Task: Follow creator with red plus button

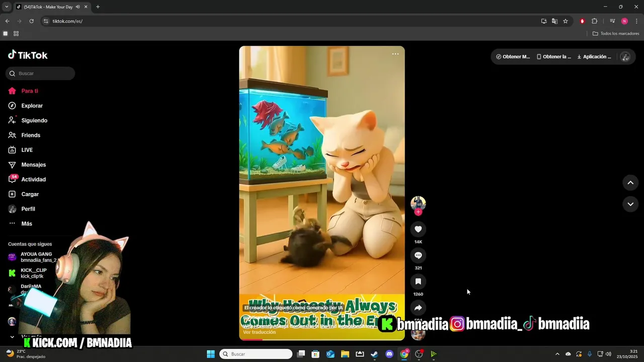Action: pyautogui.click(x=418, y=212)
